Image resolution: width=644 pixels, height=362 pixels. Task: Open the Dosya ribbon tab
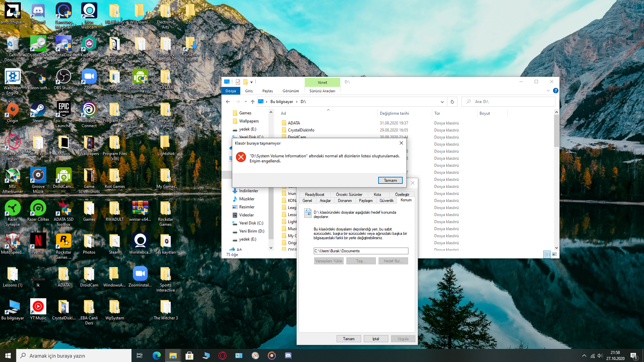[231, 91]
